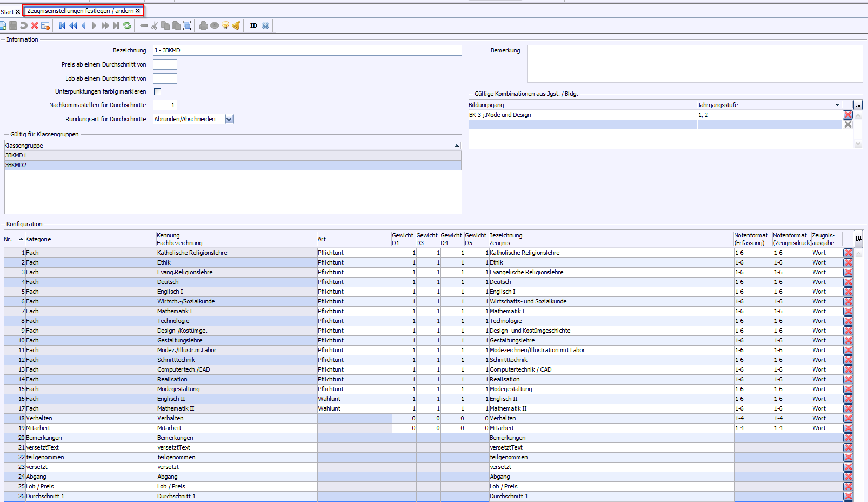Click the save disk icon in toolbar
This screenshot has width=868, height=502.
click(13, 25)
